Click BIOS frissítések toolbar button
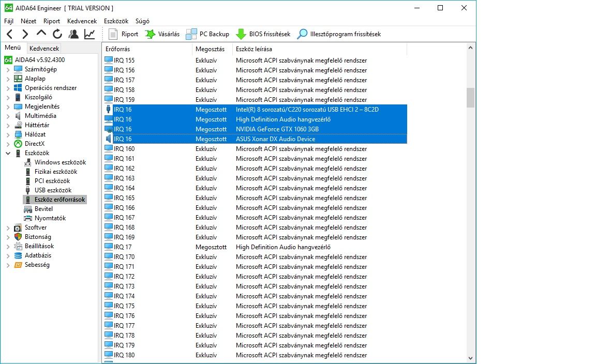This screenshot has height=364, width=596. pyautogui.click(x=263, y=34)
